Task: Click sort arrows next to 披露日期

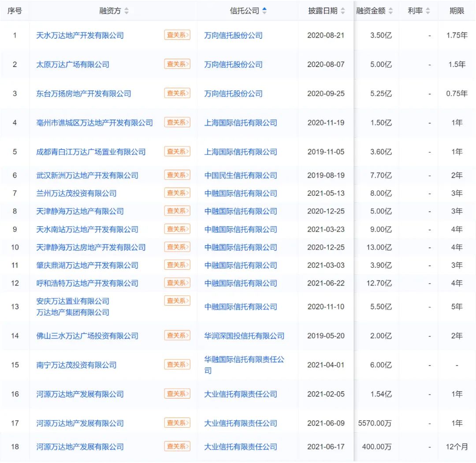Action: click(x=343, y=11)
